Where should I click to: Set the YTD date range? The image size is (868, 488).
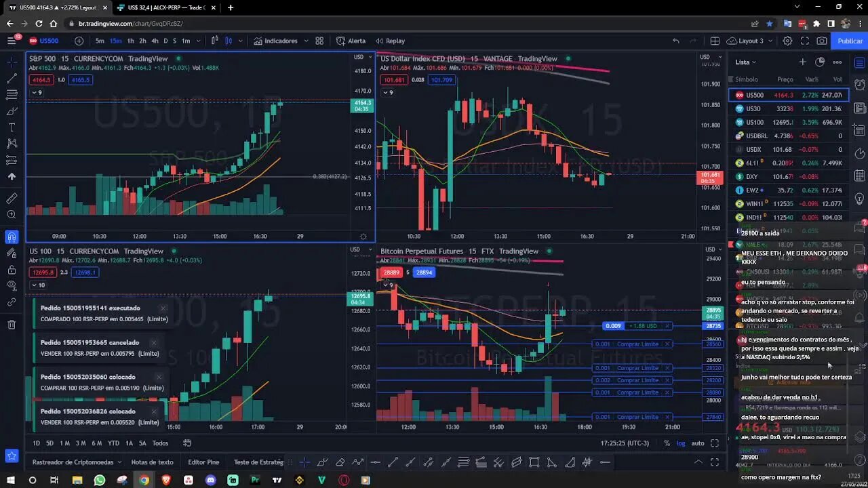[113, 443]
